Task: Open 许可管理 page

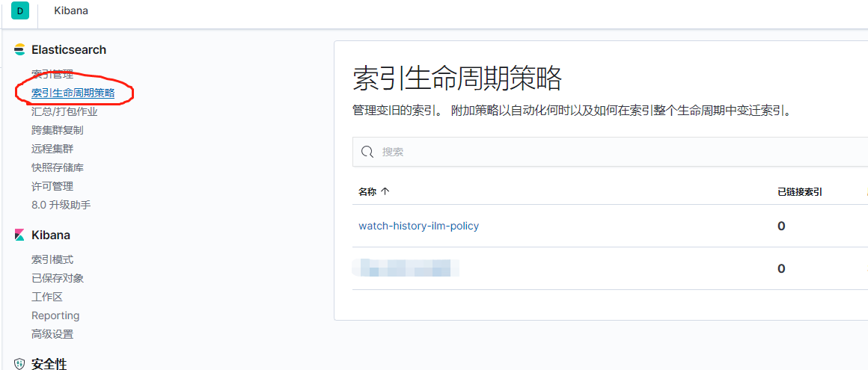Action: (x=52, y=186)
